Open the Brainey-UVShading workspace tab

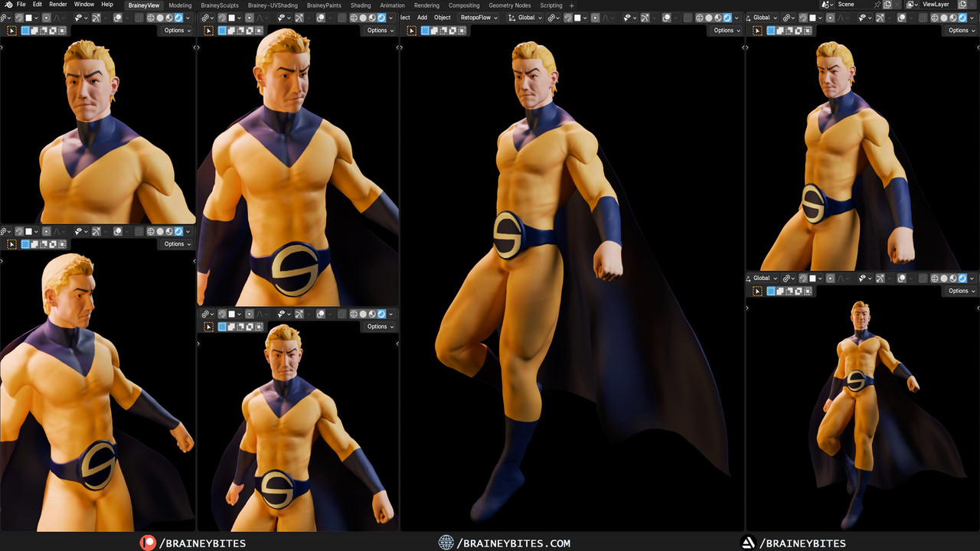click(273, 5)
